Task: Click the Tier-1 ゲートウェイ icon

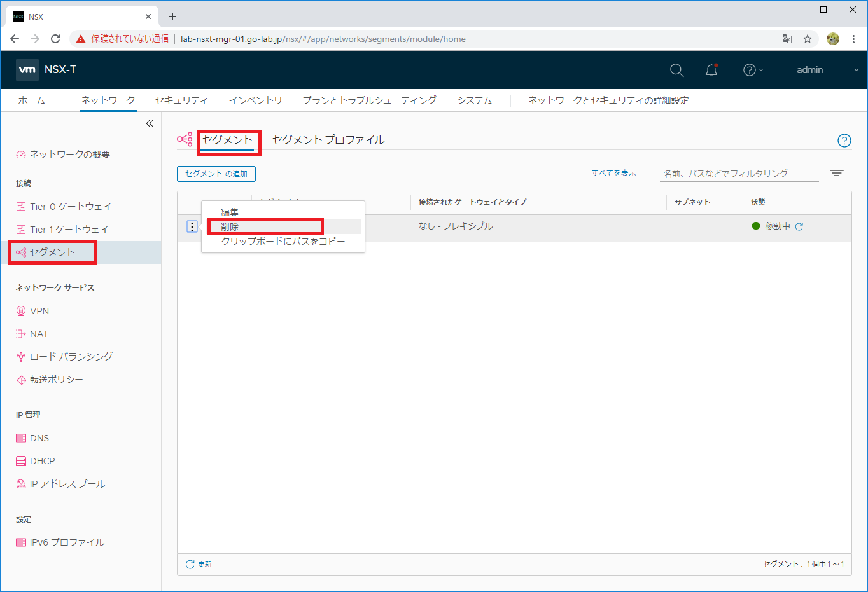Action: coord(21,230)
